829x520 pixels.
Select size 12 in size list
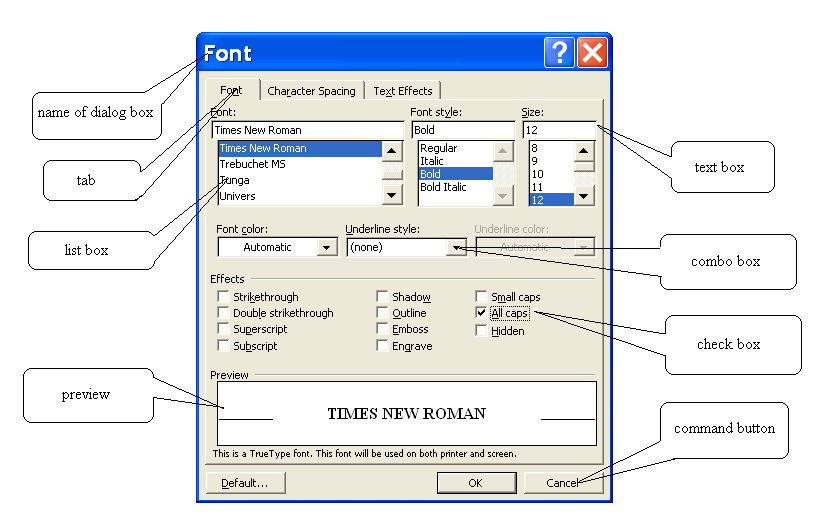[551, 200]
